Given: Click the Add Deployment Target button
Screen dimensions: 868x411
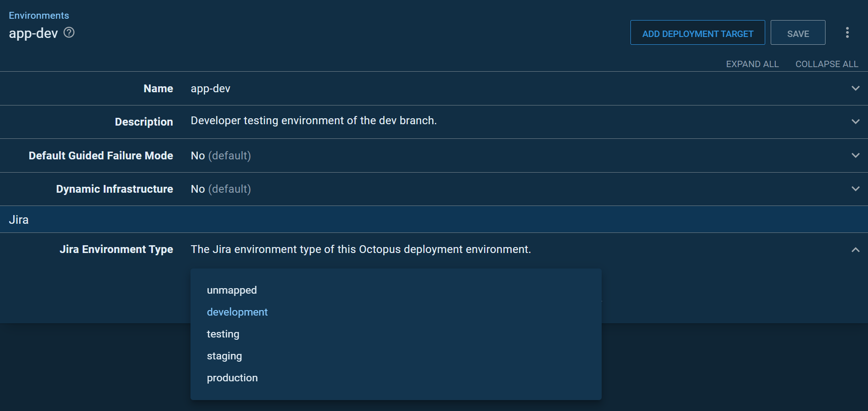Looking at the screenshot, I should pos(698,32).
